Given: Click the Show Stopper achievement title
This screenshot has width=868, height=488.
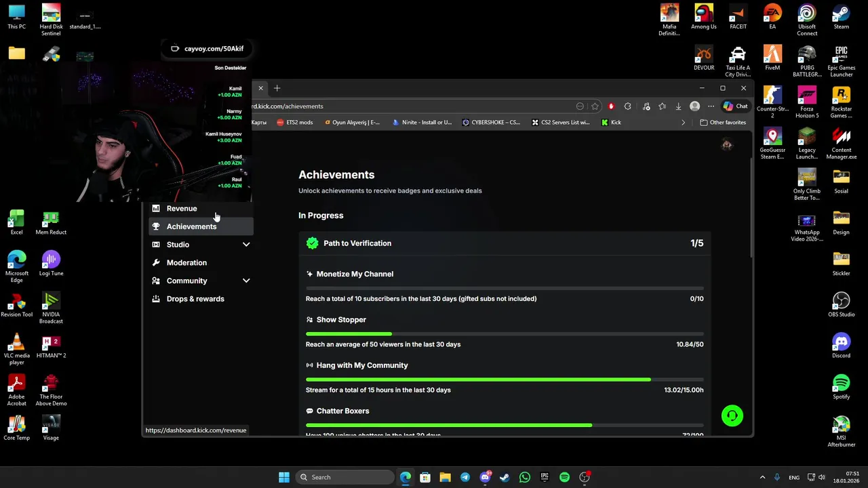Looking at the screenshot, I should pyautogui.click(x=341, y=320).
